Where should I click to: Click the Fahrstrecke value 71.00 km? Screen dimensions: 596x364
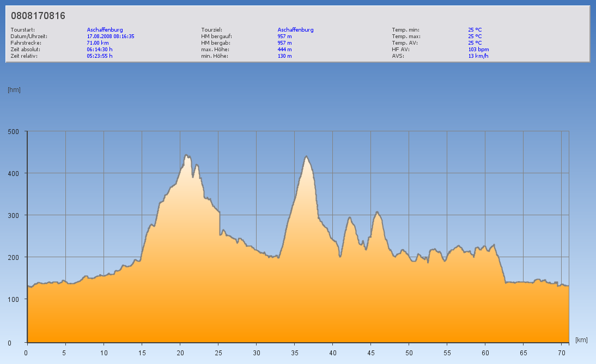(98, 43)
